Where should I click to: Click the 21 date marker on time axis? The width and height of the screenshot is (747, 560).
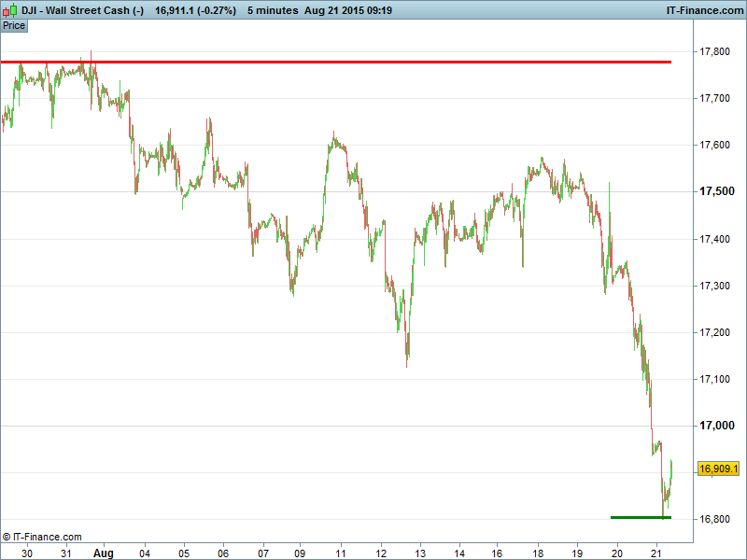coord(656,553)
